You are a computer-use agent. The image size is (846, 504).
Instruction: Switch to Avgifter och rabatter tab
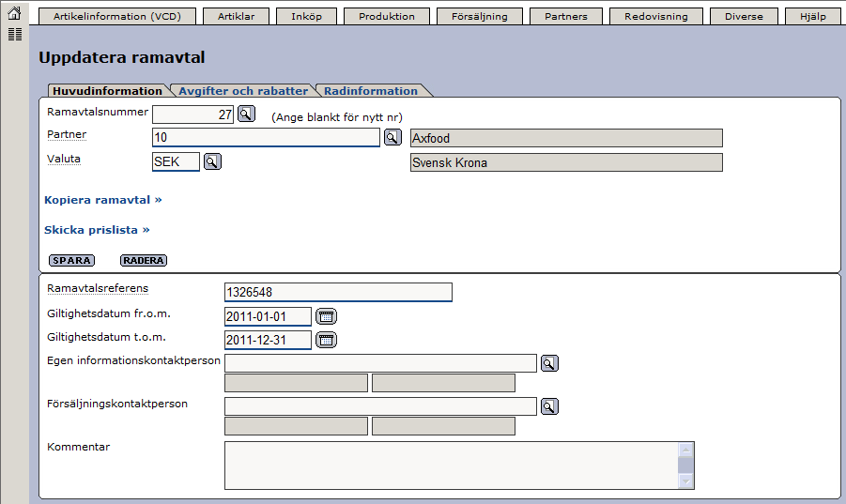pyautogui.click(x=243, y=90)
